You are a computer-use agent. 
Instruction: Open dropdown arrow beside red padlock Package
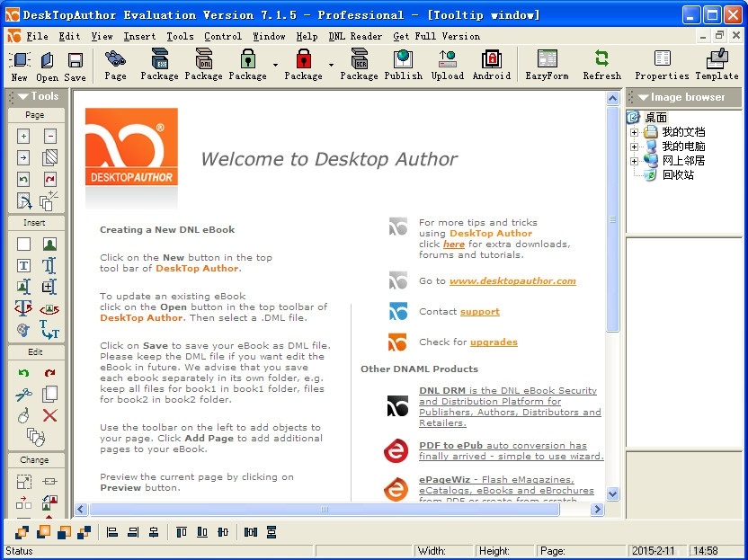[x=331, y=65]
